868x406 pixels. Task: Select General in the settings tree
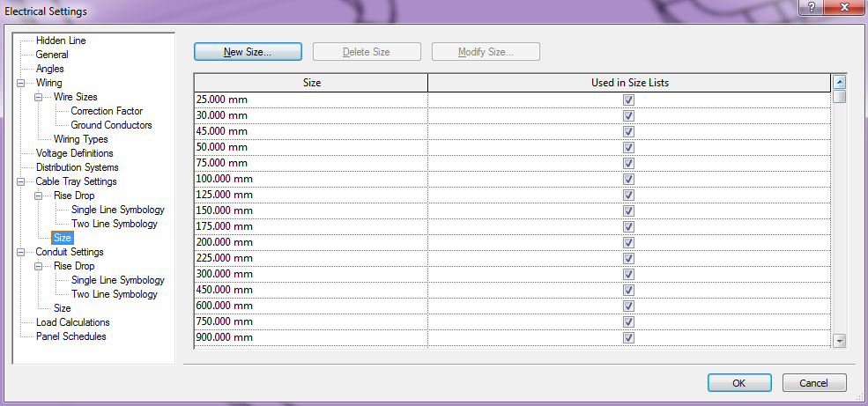(x=52, y=55)
